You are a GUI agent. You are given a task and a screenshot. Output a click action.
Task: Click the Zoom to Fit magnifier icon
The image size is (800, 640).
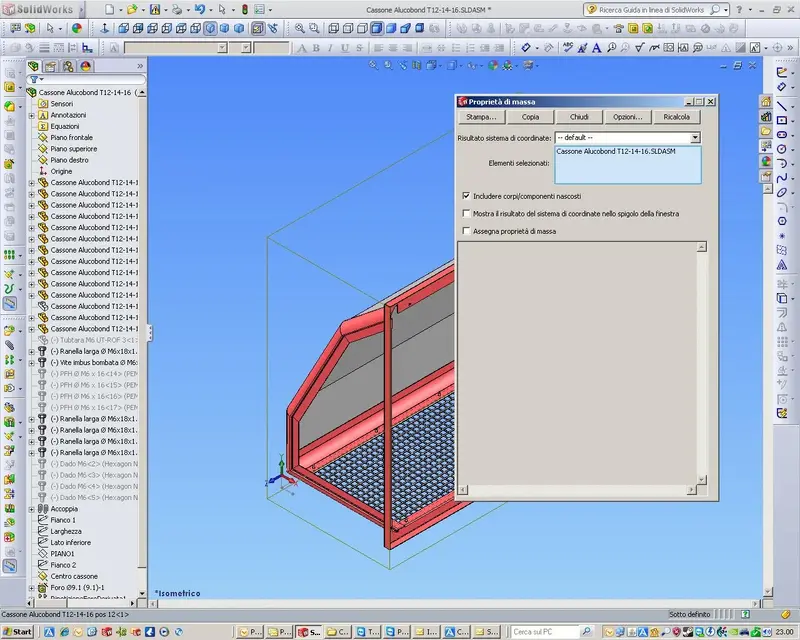pyautogui.click(x=300, y=29)
